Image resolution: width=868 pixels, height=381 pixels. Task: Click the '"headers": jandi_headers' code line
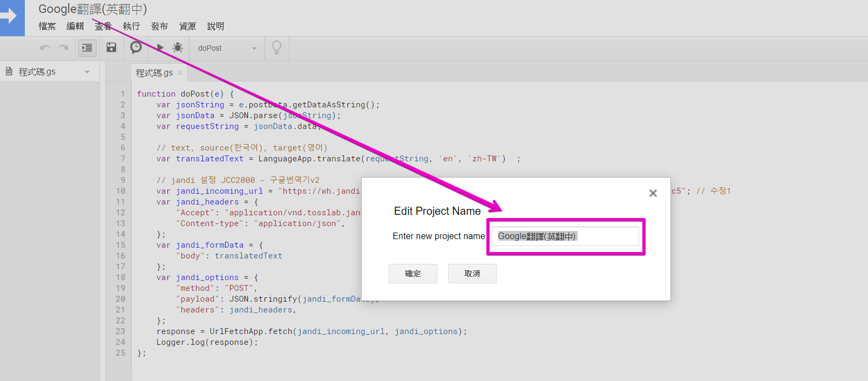[236, 310]
